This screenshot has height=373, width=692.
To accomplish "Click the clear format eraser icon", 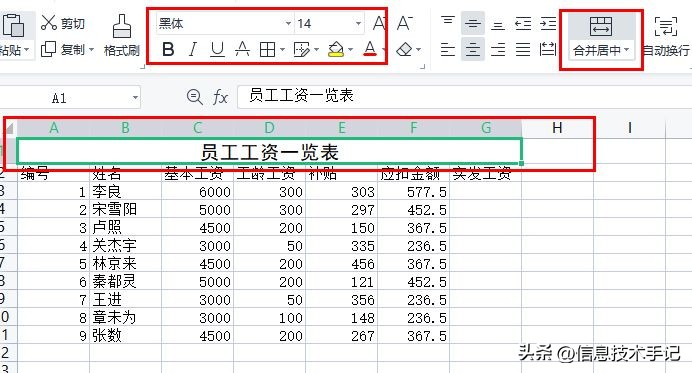I will [x=404, y=49].
